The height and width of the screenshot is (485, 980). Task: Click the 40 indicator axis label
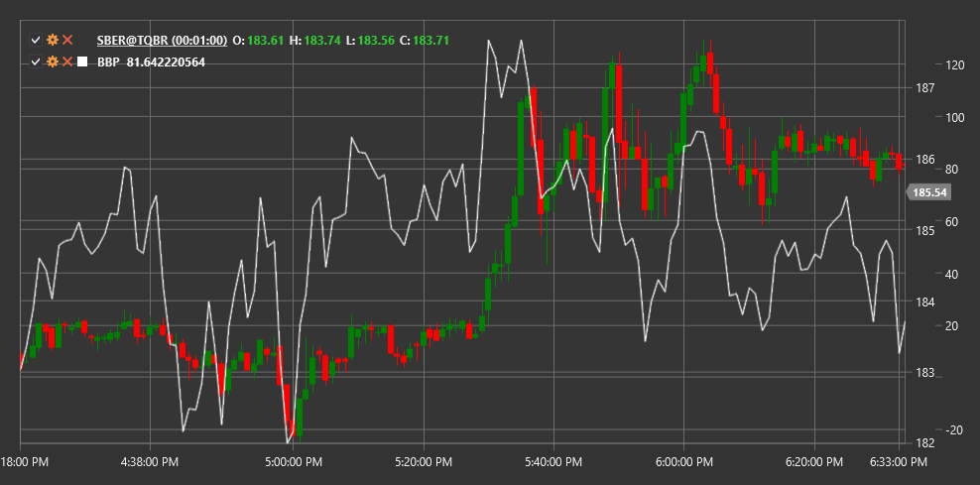pyautogui.click(x=953, y=274)
